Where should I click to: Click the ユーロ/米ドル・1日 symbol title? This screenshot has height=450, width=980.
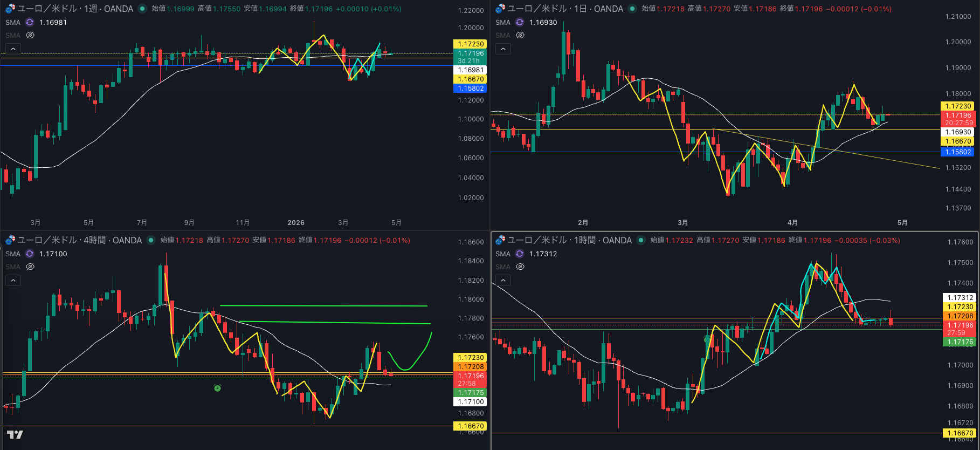[x=565, y=9]
